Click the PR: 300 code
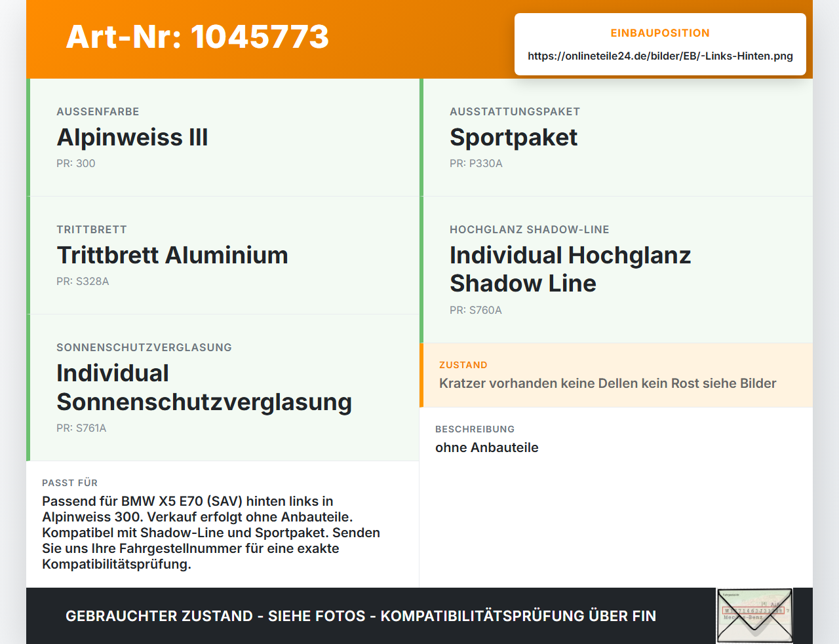The width and height of the screenshot is (839, 644). coord(76,163)
